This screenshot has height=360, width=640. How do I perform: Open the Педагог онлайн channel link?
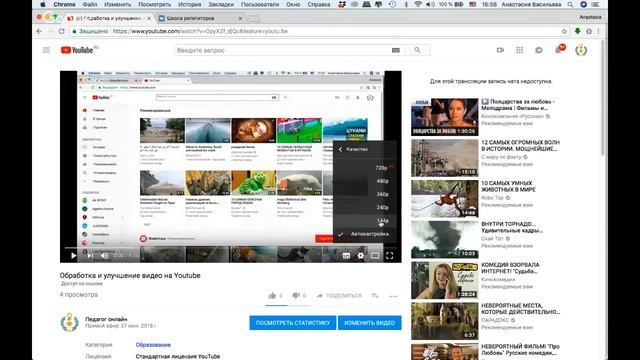point(106,319)
